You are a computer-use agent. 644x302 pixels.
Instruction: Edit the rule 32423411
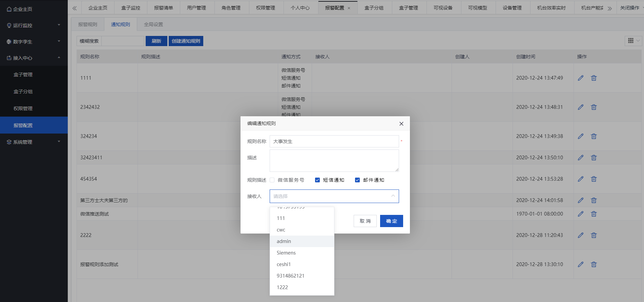click(581, 158)
